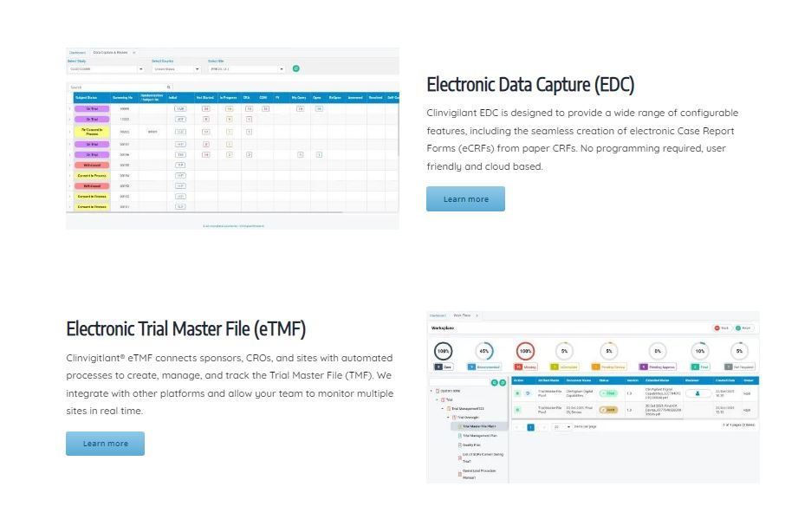811x532 pixels.
Task: Open the Select Country dropdown
Action: coord(176,68)
